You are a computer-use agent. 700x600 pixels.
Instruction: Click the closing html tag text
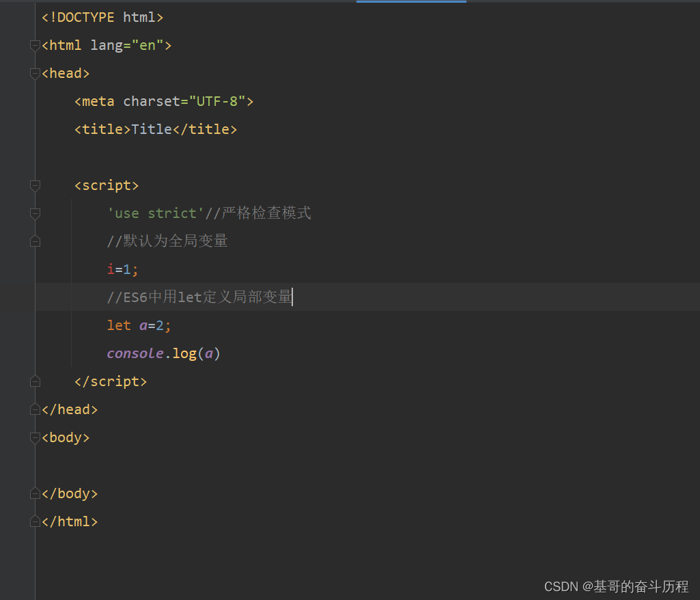pyautogui.click(x=70, y=522)
